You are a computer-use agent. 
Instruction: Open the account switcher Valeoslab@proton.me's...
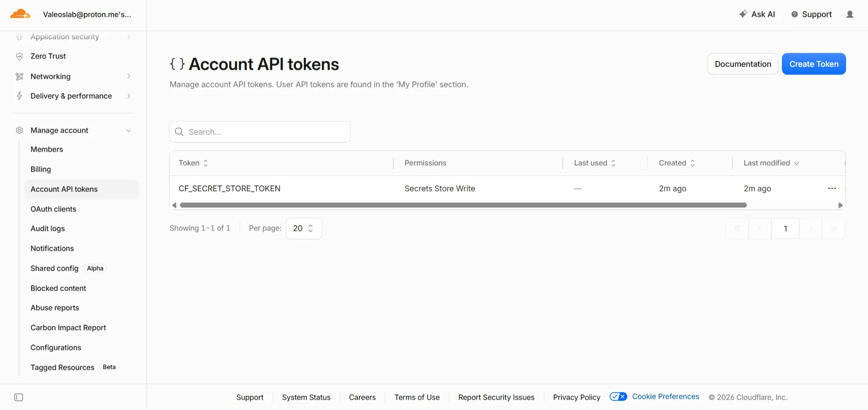tap(87, 14)
